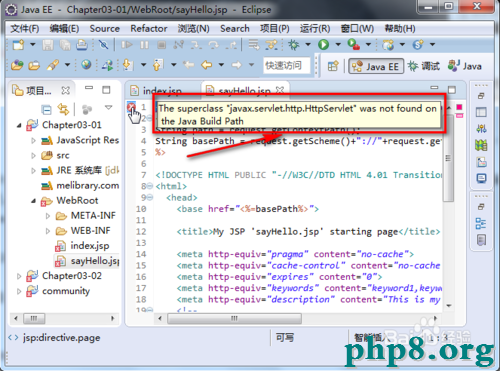Image resolution: width=500 pixels, height=371 pixels.
Task: Click the Run External Tools icon with red toolbox
Action: tap(353, 45)
